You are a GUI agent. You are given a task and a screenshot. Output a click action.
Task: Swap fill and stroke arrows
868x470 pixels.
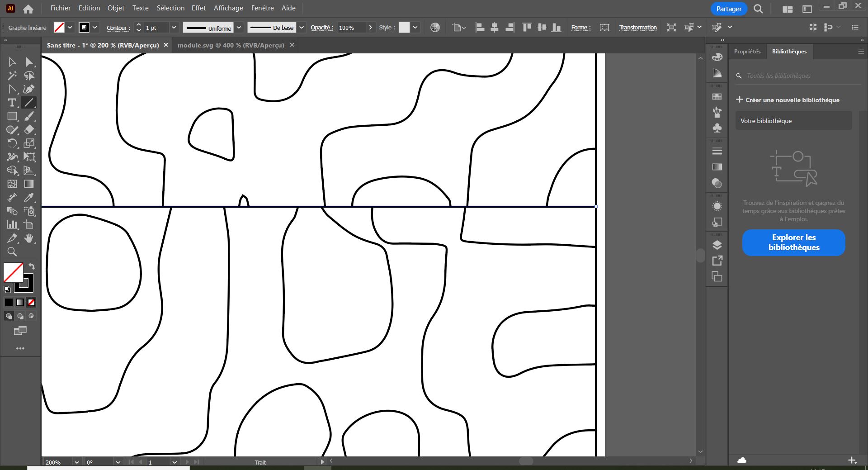pos(32,266)
